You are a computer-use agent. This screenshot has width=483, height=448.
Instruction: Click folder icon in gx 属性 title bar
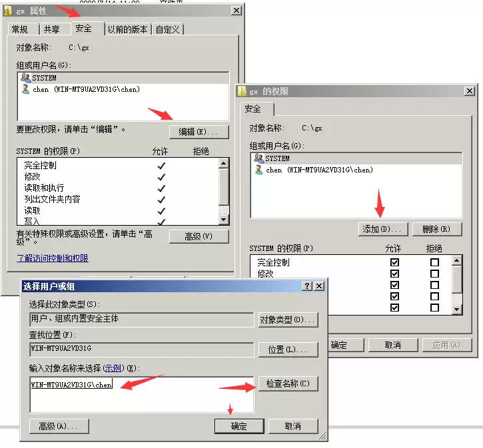8,11
